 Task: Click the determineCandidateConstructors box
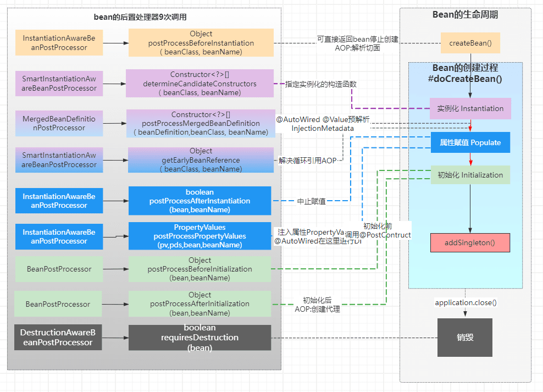click(x=200, y=84)
